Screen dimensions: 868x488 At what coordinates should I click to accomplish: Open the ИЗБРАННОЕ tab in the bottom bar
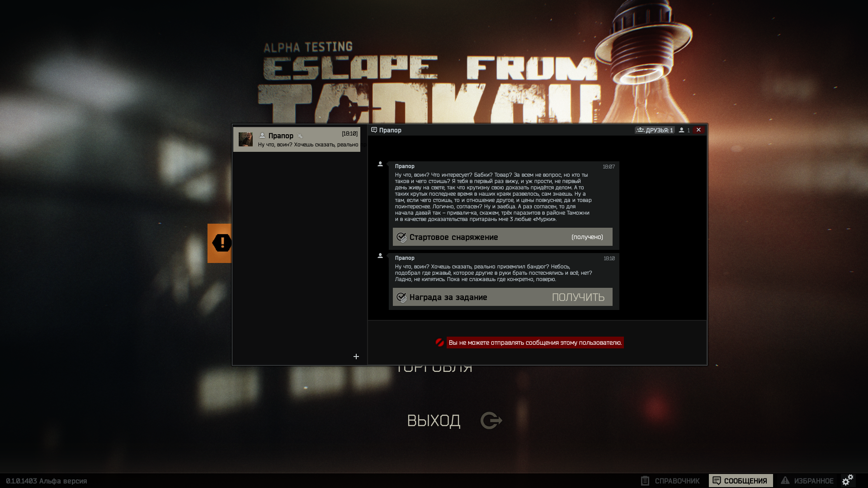pos(807,481)
